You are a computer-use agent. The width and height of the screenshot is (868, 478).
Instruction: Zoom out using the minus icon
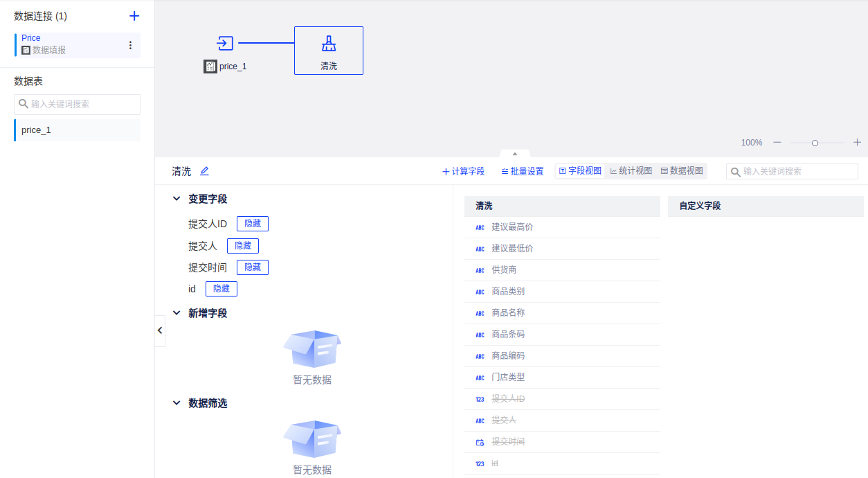[x=777, y=142]
